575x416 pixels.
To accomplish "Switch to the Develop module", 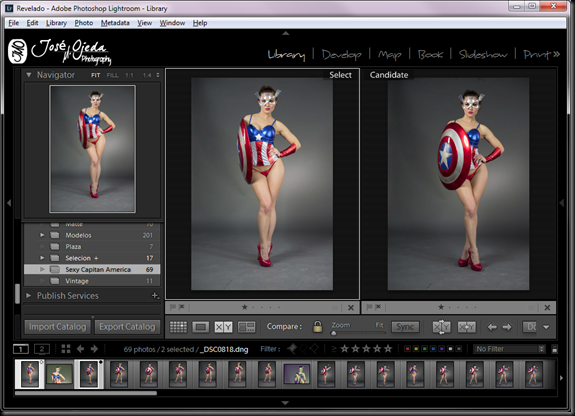I will (341, 55).
